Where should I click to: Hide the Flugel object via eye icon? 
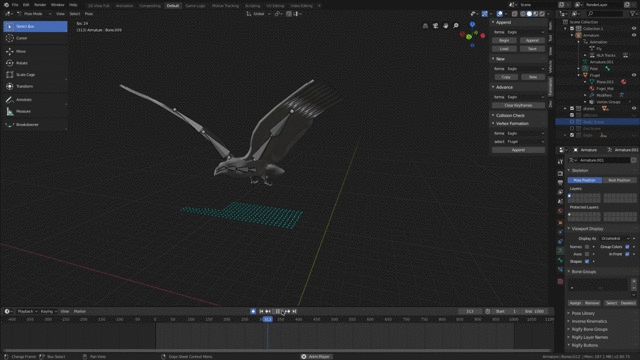tap(634, 75)
